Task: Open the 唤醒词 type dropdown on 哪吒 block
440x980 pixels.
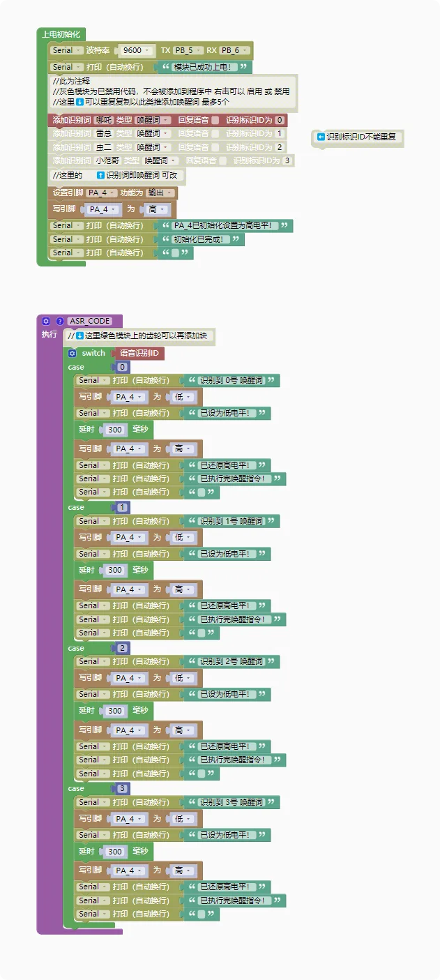Action: (153, 120)
